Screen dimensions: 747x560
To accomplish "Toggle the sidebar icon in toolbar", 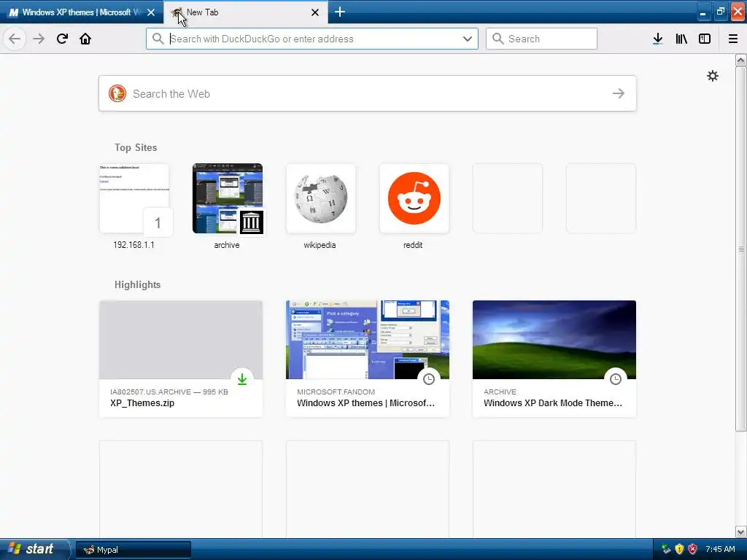I will 705,39.
